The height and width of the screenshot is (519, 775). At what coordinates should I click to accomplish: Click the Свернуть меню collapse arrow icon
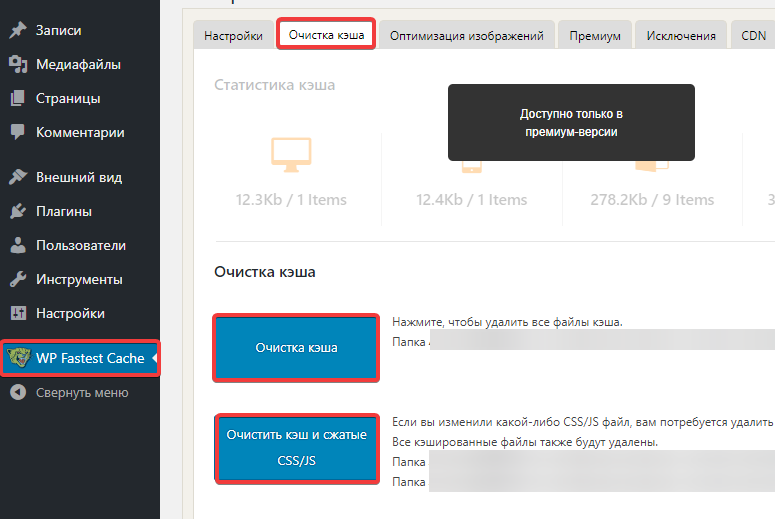tap(18, 392)
